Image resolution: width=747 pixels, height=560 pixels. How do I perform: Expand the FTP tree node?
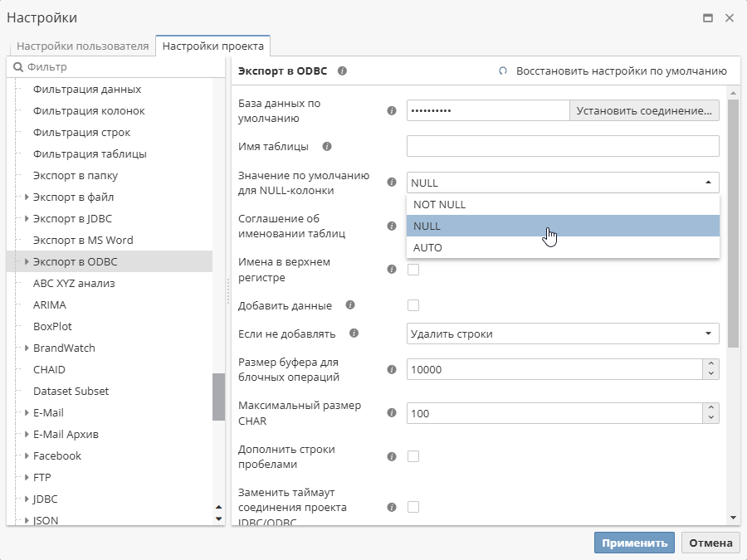(x=27, y=477)
